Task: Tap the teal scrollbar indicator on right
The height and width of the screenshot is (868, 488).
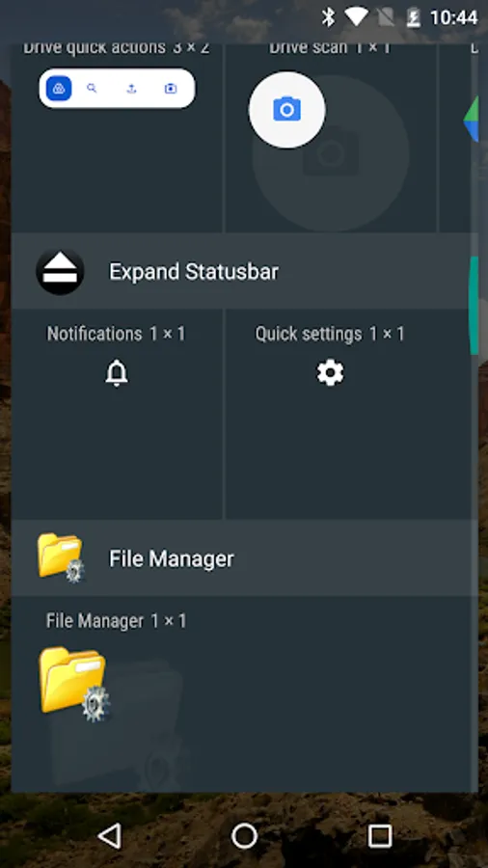Action: point(474,305)
